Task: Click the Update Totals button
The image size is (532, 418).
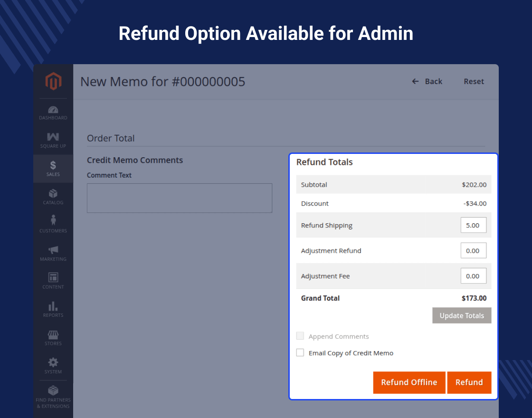Action: click(x=462, y=315)
